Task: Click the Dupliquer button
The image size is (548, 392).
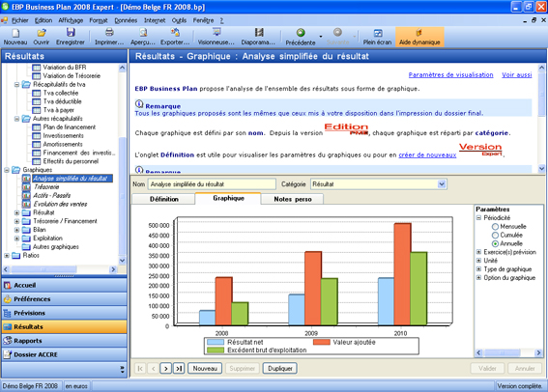Action: click(280, 369)
